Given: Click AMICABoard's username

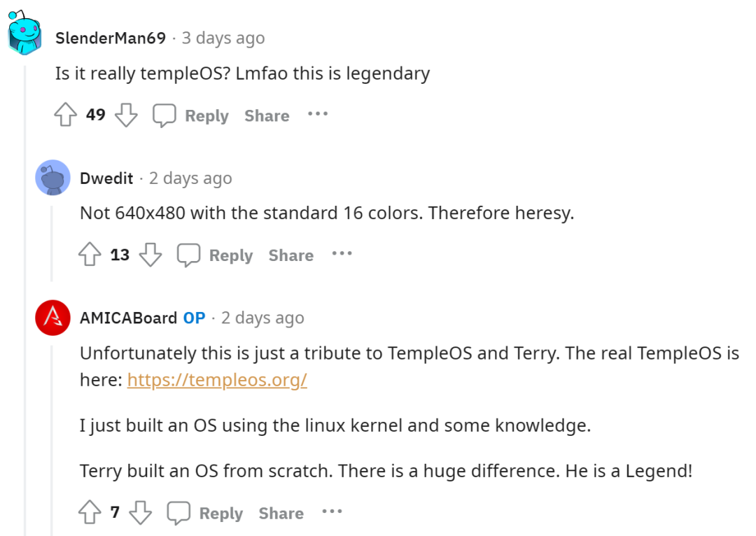Looking at the screenshot, I should click(x=129, y=318).
